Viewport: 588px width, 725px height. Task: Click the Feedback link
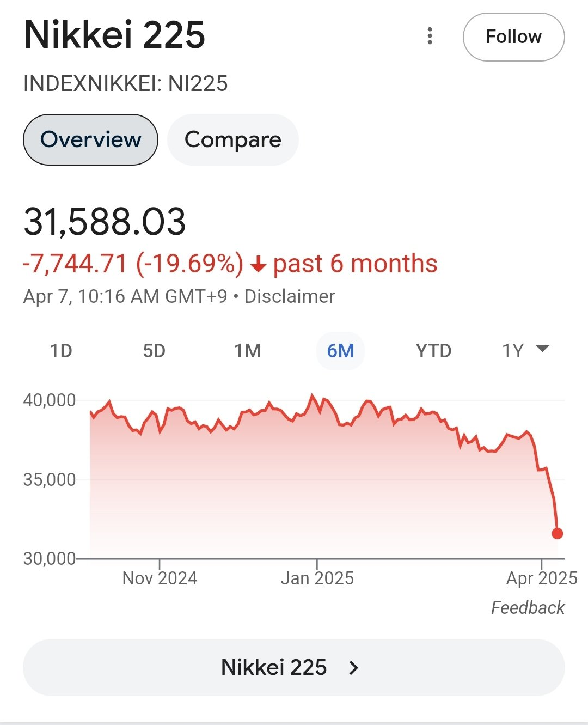[x=528, y=607]
